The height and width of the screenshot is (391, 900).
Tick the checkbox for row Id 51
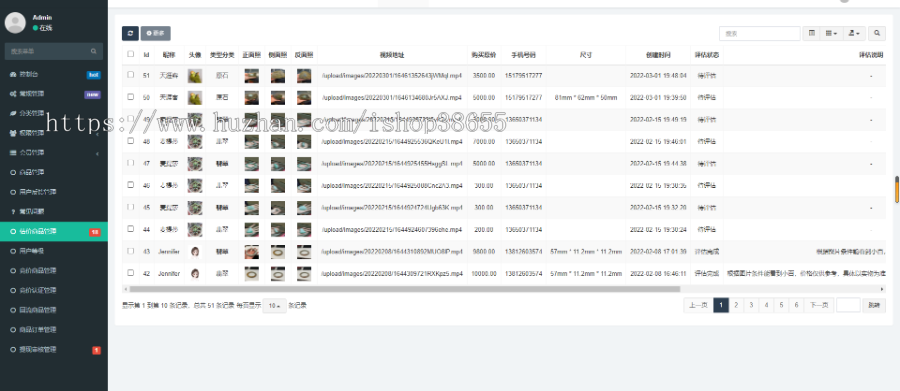tap(130, 75)
